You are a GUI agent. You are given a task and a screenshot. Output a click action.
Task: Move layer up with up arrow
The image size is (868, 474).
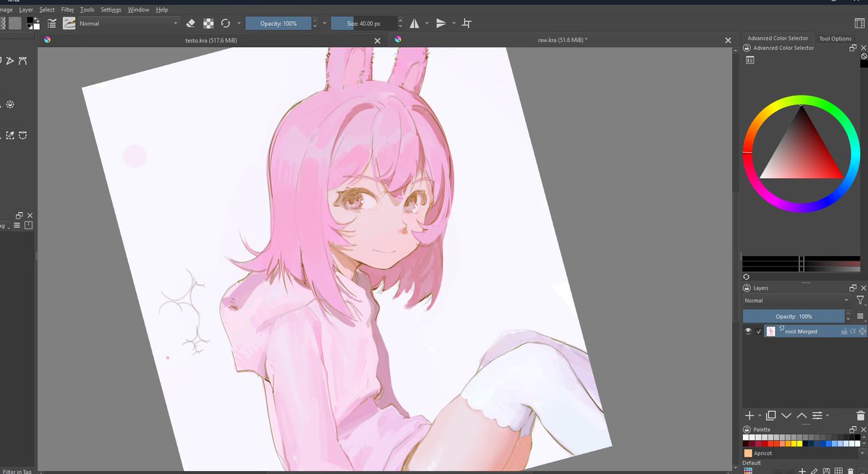coord(801,415)
